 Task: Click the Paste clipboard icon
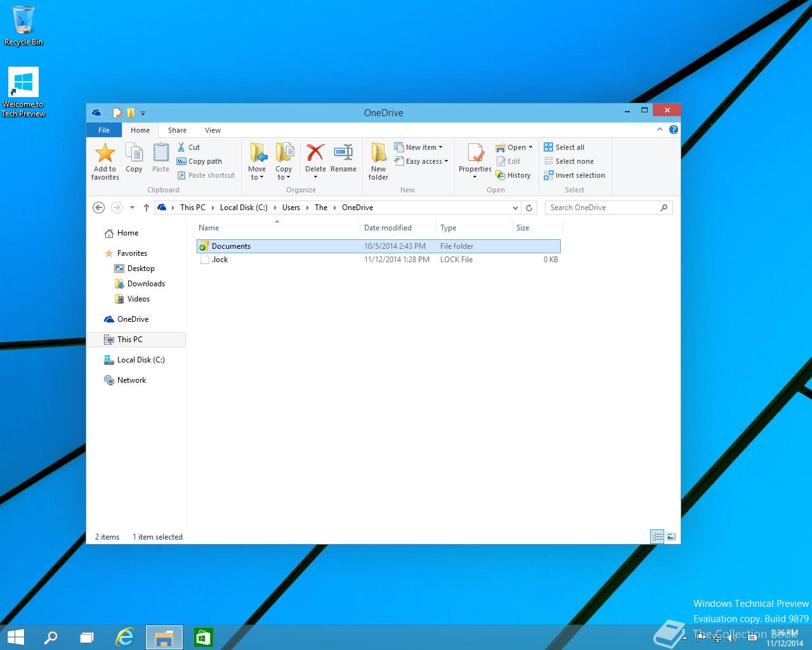coord(160,152)
